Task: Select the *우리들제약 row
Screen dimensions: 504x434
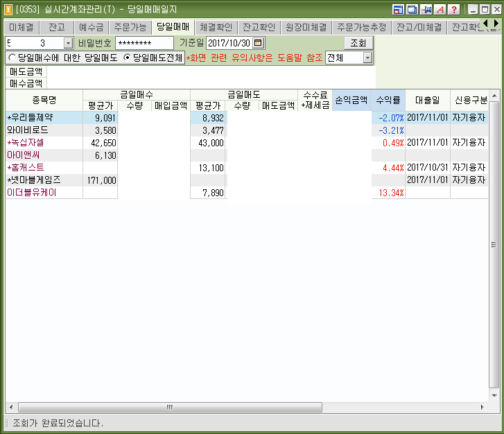Action: [247, 118]
